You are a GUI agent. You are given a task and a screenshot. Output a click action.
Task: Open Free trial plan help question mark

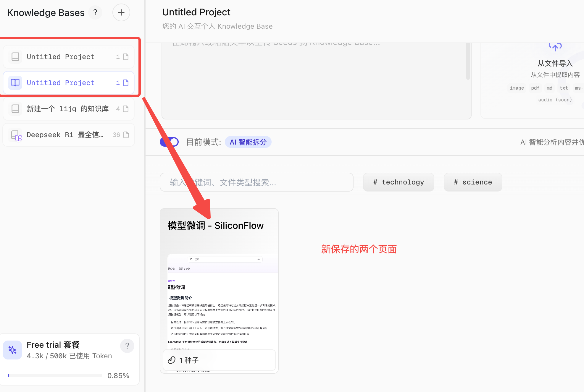[x=127, y=346]
